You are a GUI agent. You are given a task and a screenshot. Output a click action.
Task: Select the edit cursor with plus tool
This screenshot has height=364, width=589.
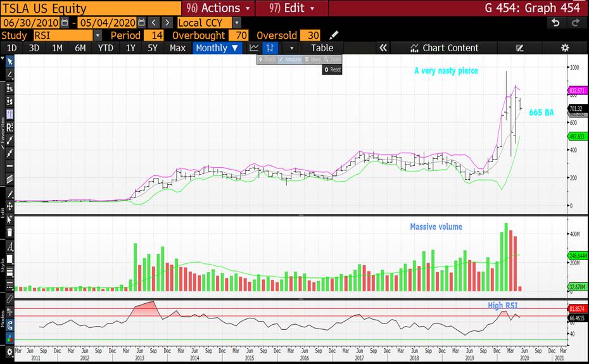pos(9,219)
